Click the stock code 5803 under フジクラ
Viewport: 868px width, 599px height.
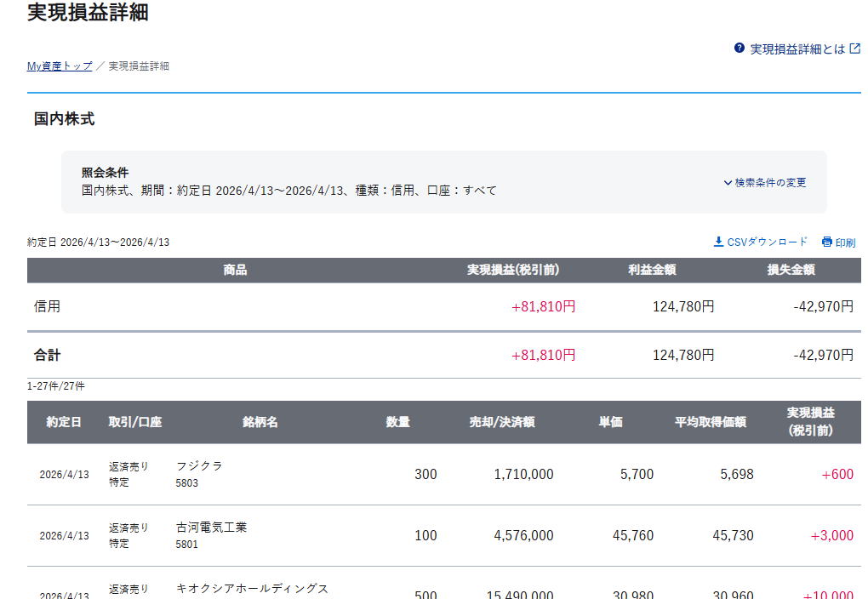coord(187,482)
